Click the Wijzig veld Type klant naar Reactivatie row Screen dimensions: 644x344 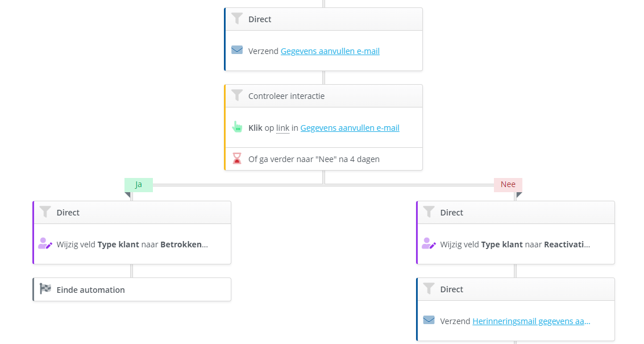click(x=516, y=244)
